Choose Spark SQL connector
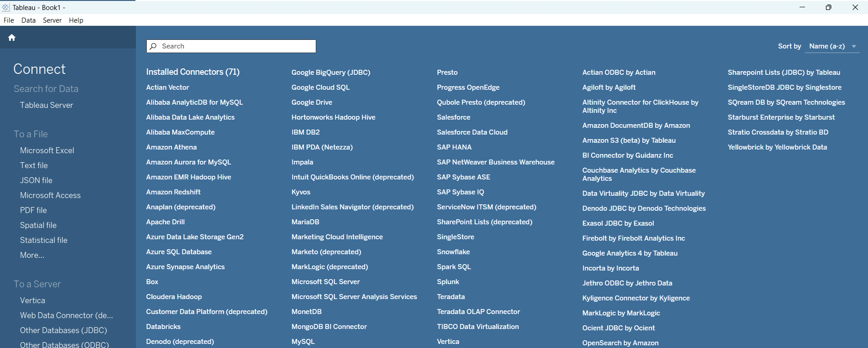The height and width of the screenshot is (348, 868). click(x=454, y=267)
